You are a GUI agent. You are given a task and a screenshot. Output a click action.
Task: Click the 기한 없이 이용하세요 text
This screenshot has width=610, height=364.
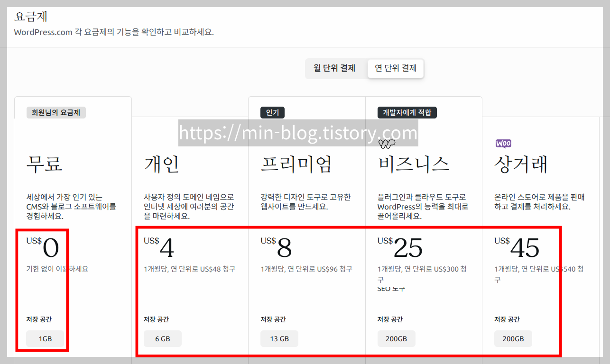pos(57,269)
